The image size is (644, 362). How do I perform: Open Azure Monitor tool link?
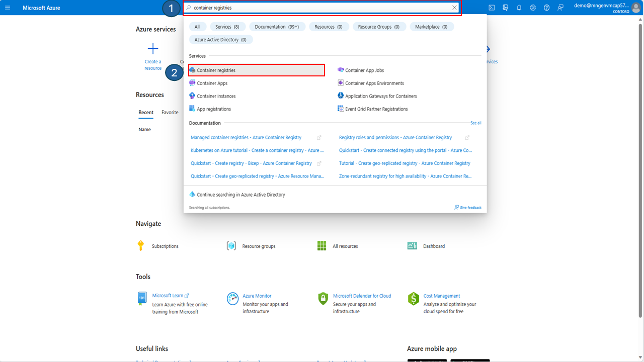pyautogui.click(x=257, y=296)
